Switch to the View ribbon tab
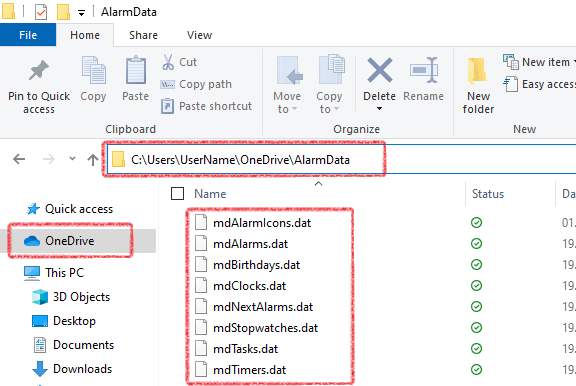576x386 pixels. click(199, 35)
